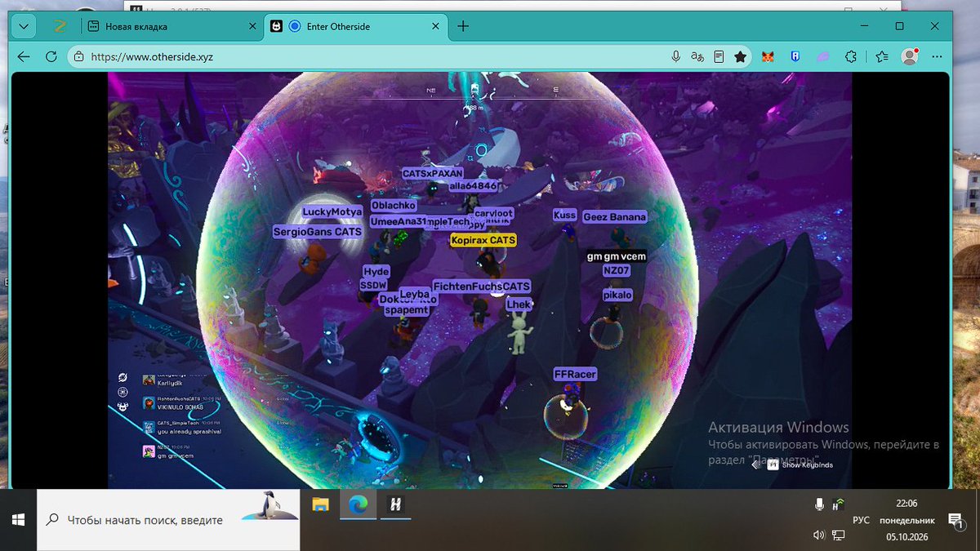Click the white rabbit avatar under Lhek
The image size is (980, 551).
[518, 334]
